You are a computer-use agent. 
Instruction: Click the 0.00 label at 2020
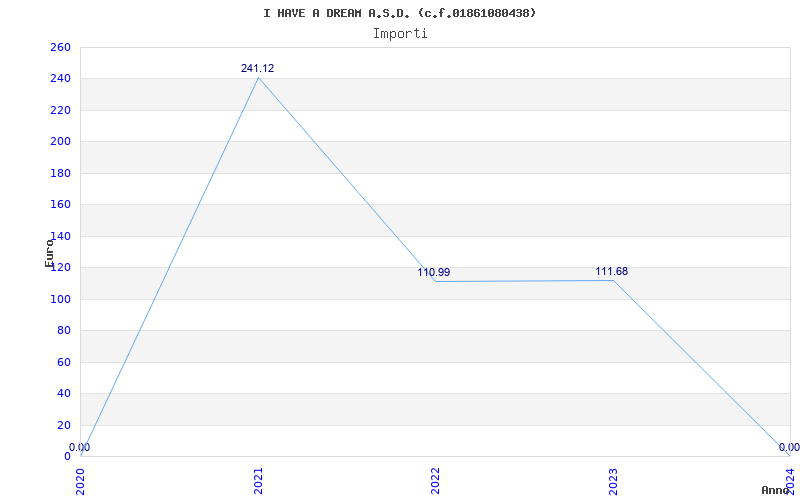point(80,447)
